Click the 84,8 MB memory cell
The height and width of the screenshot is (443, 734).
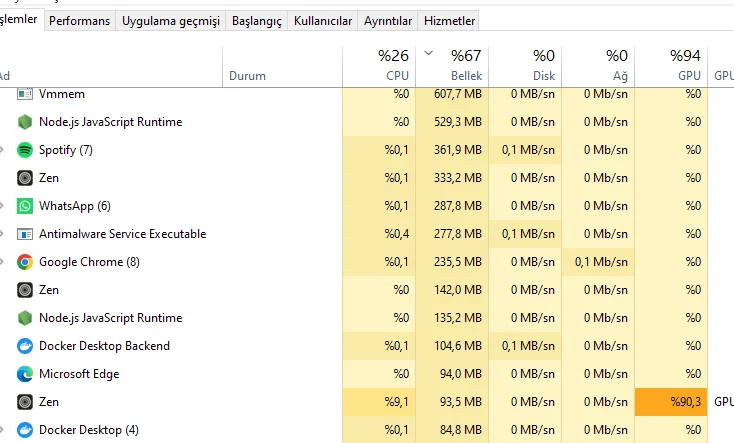coord(452,430)
